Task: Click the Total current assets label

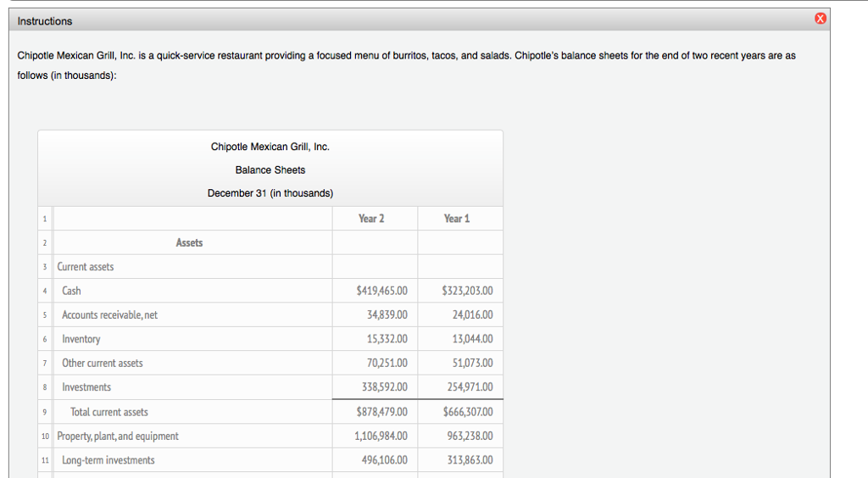Action: point(109,412)
